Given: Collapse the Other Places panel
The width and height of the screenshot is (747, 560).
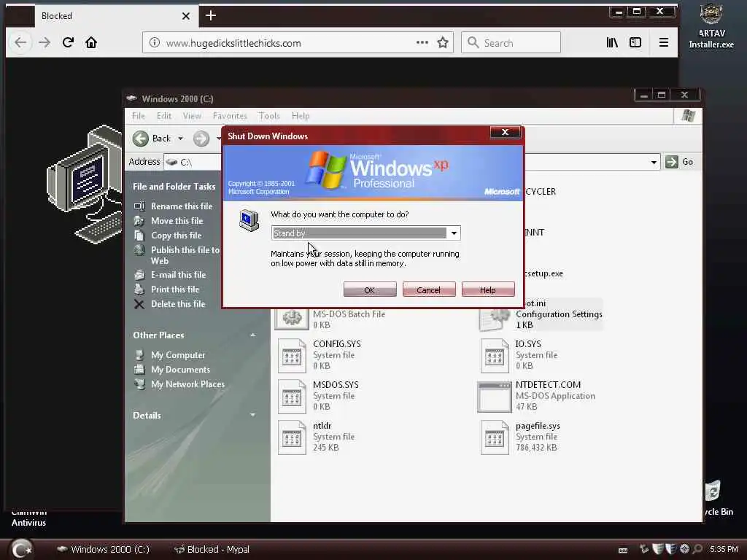Looking at the screenshot, I should click(252, 335).
